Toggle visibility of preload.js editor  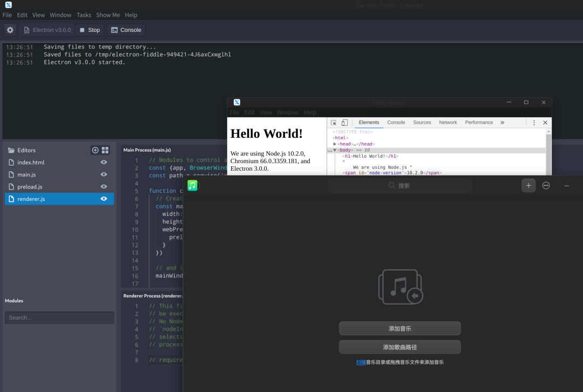click(104, 187)
